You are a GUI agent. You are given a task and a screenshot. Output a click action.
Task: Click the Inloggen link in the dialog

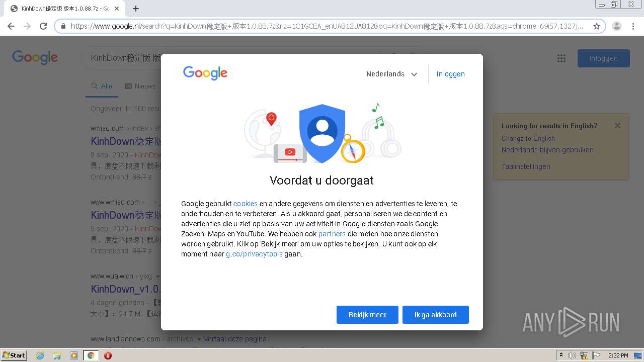451,74
